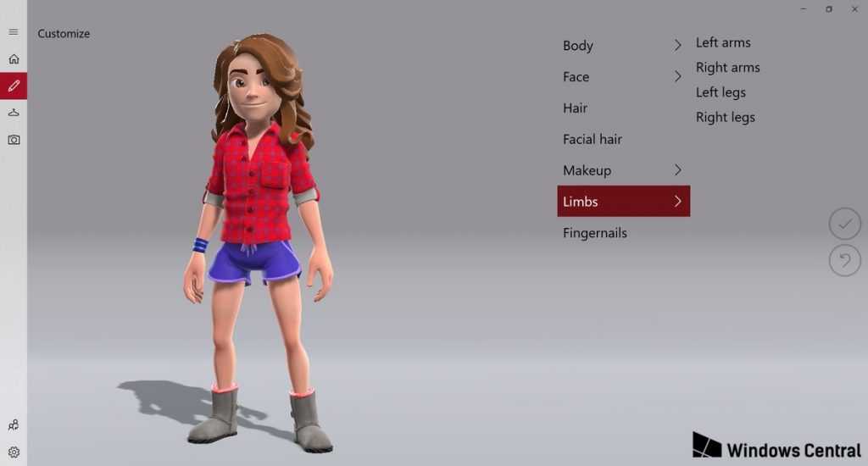Viewport: 868px width, 466px height.
Task: Select the Customize pencil icon
Action: click(14, 86)
